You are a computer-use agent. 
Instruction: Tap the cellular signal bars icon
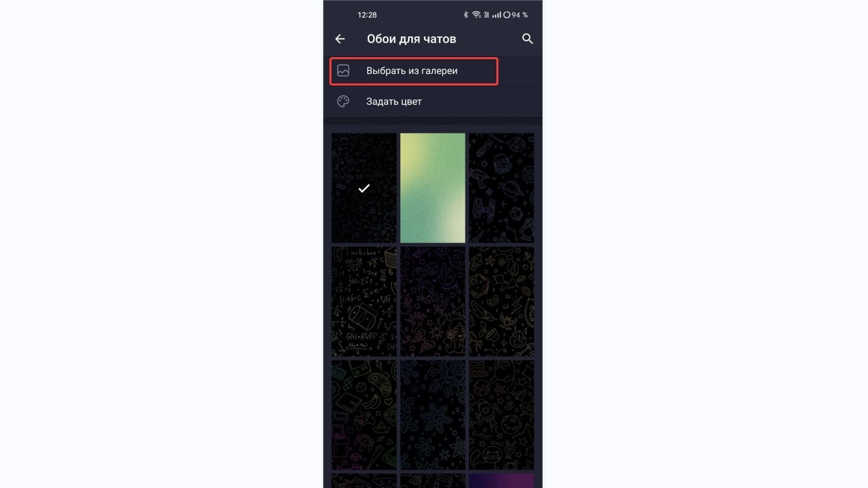[497, 14]
